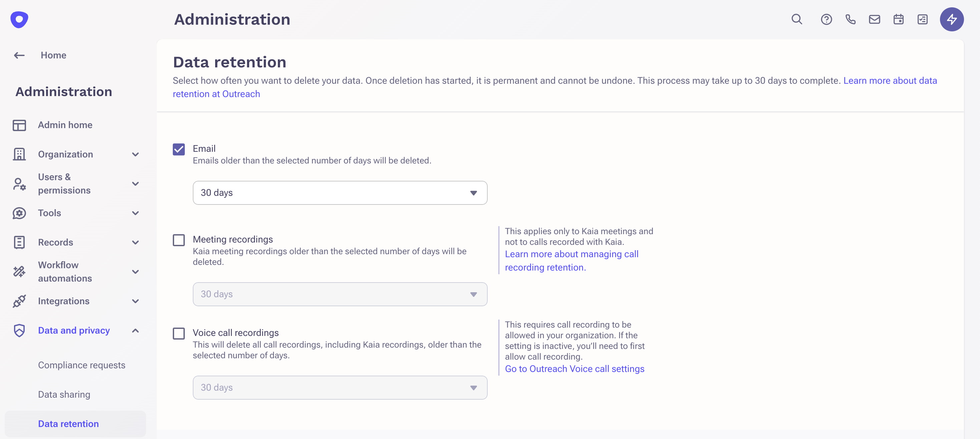Screen dimensions: 980x439
Task: Open the Workflow automations section icon
Action: 19,271
